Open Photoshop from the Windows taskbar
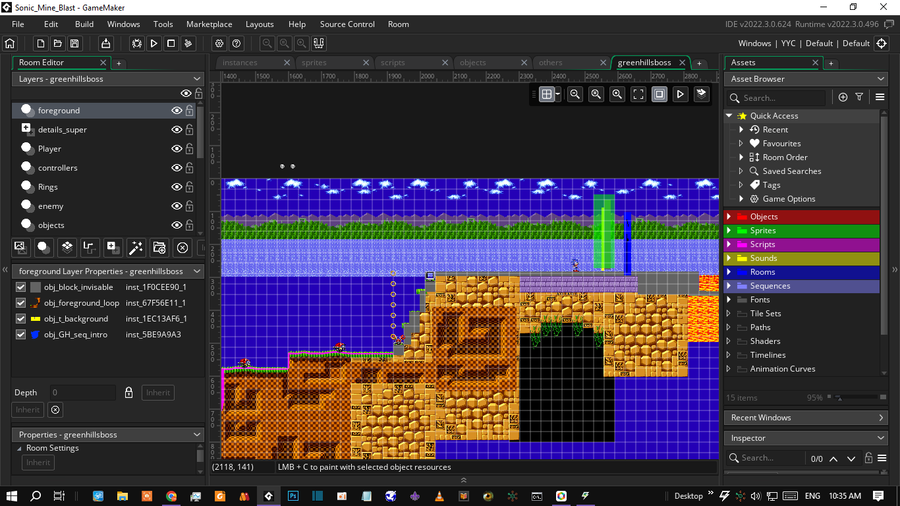The height and width of the screenshot is (506, 900). [293, 496]
